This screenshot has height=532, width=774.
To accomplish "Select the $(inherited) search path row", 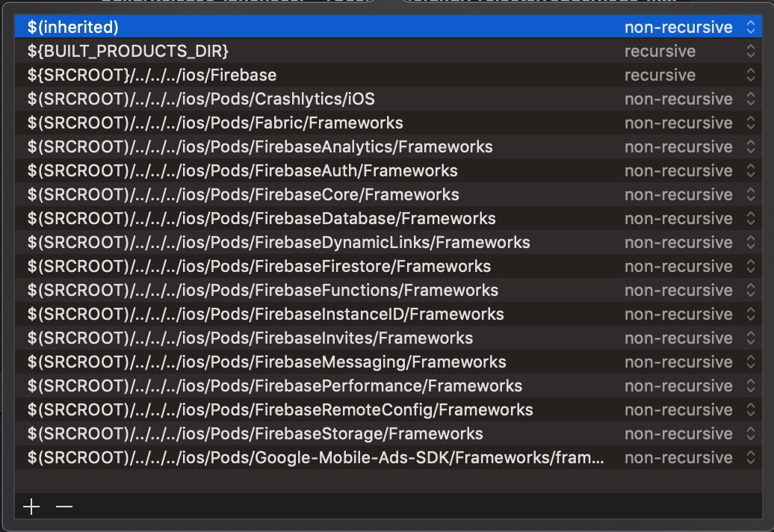I will pyautogui.click(x=299, y=27).
